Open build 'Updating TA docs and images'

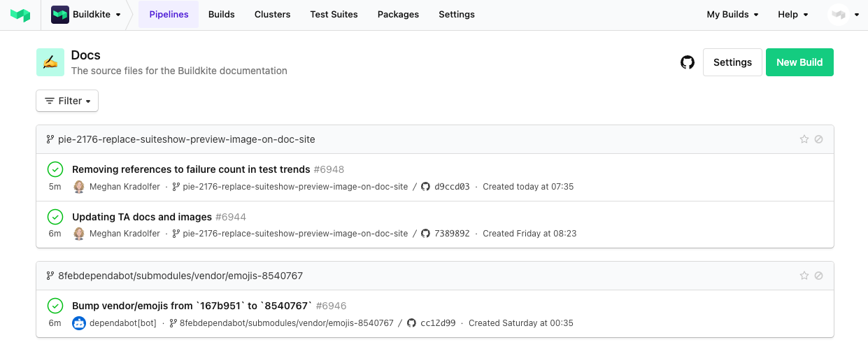(x=142, y=217)
